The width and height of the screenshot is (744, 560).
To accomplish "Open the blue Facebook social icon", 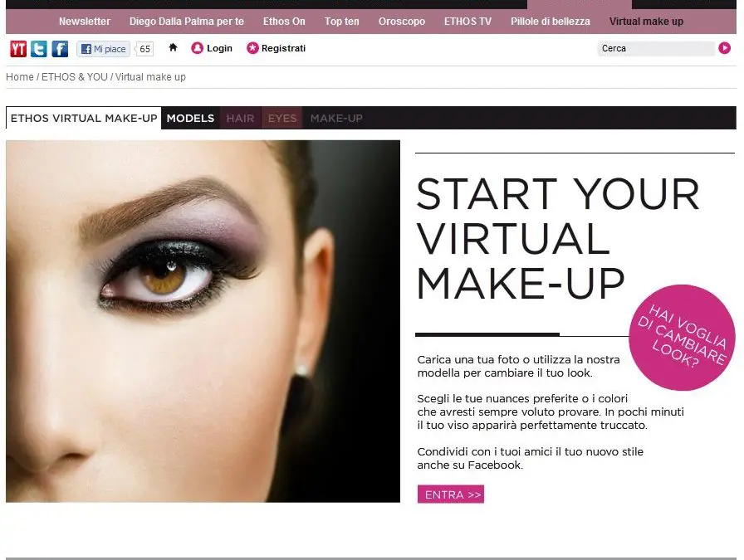I will point(60,49).
